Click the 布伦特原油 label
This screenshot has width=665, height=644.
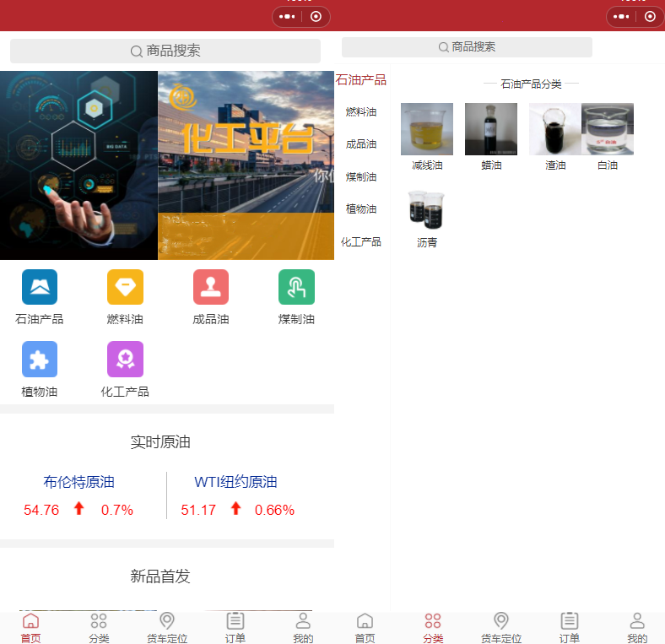[x=78, y=482]
